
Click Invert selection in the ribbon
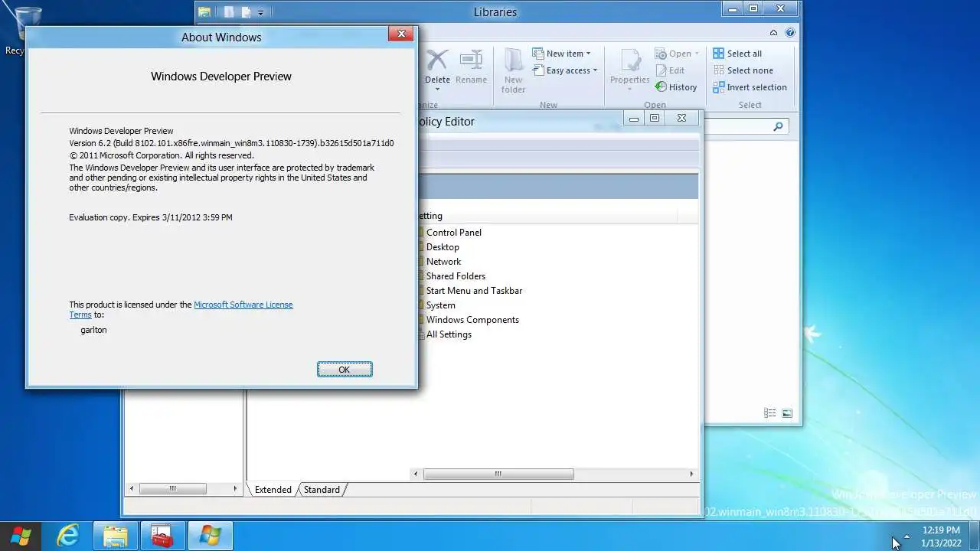tap(750, 87)
